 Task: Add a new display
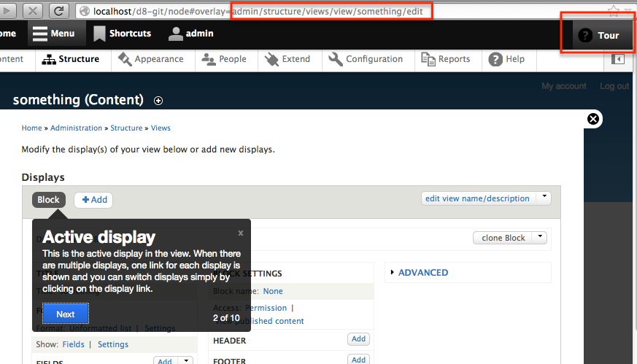click(x=94, y=200)
